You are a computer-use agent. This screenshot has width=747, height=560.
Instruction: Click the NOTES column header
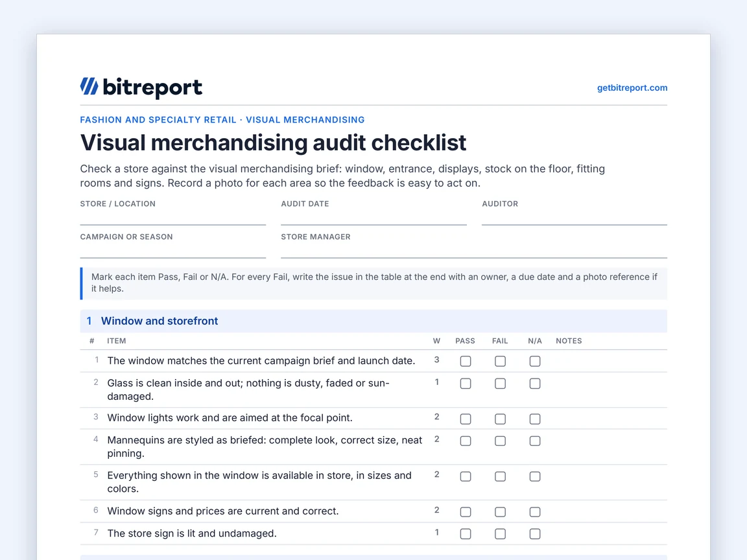[569, 341]
